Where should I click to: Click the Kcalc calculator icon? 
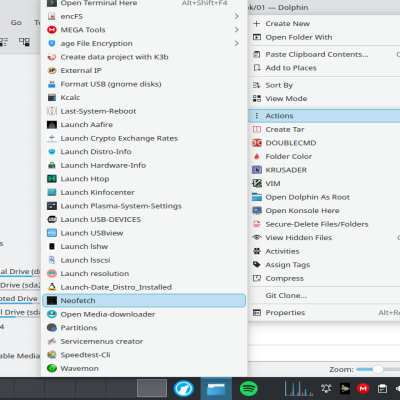[x=52, y=98]
